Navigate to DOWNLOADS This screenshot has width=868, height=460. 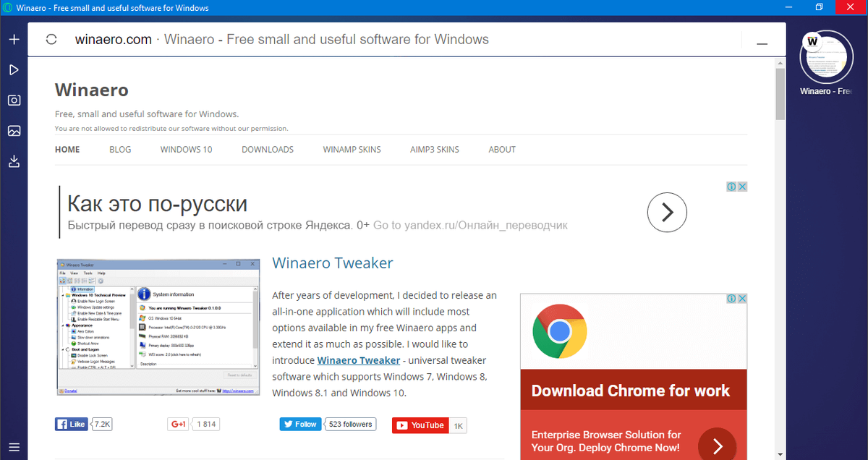[x=268, y=150]
